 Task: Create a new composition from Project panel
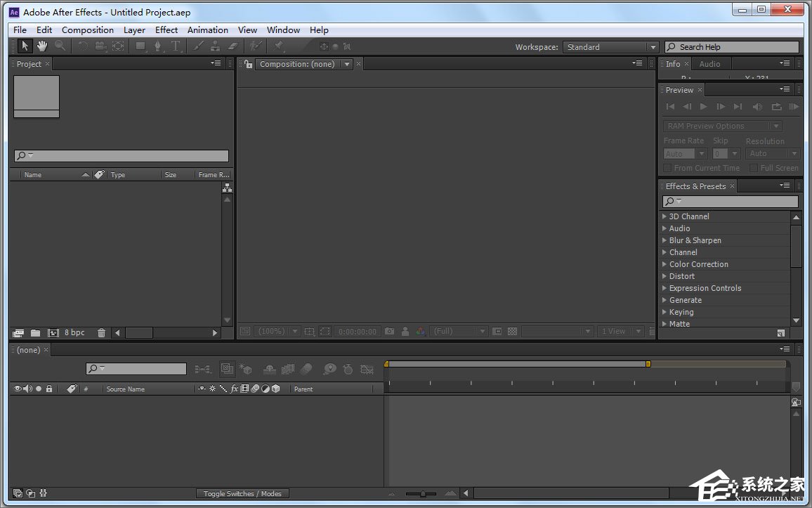(x=53, y=333)
